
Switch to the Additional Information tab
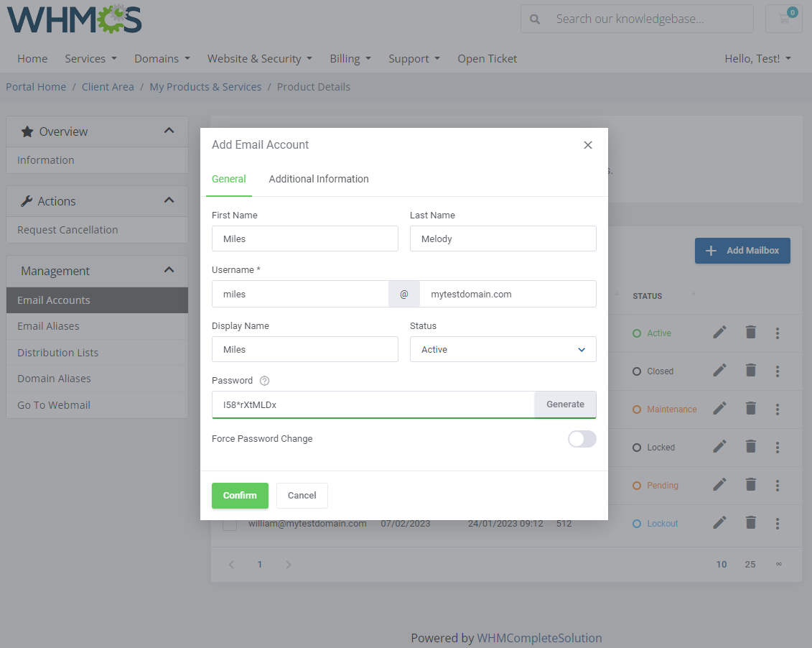tap(318, 179)
